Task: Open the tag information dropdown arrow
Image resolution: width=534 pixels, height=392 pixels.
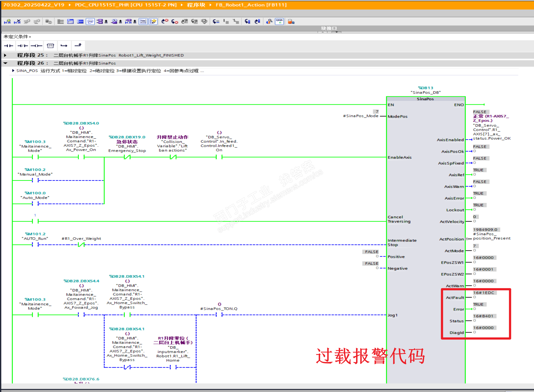Action: pyautogui.click(x=120, y=22)
